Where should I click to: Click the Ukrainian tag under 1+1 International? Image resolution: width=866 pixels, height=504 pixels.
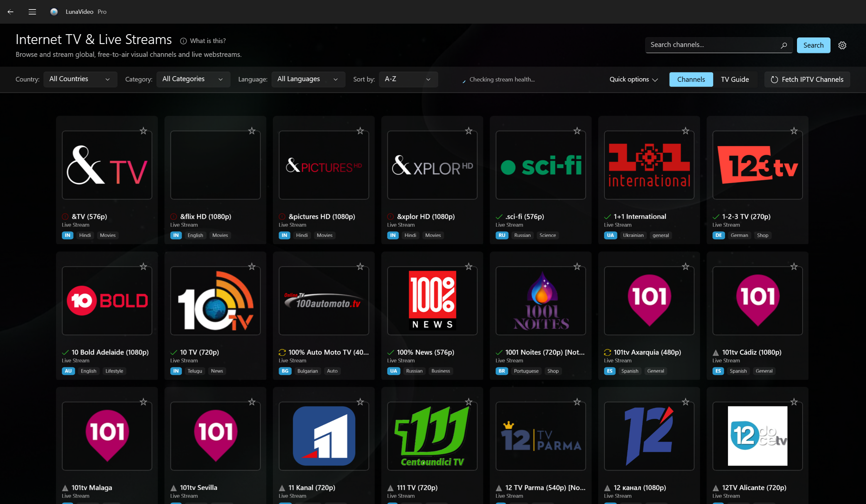(633, 235)
